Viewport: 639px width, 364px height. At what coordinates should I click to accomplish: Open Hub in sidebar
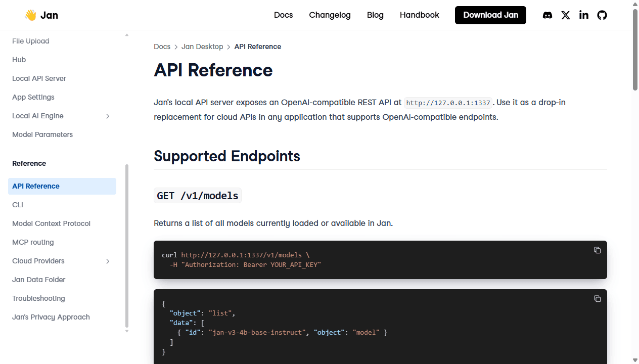coord(19,60)
